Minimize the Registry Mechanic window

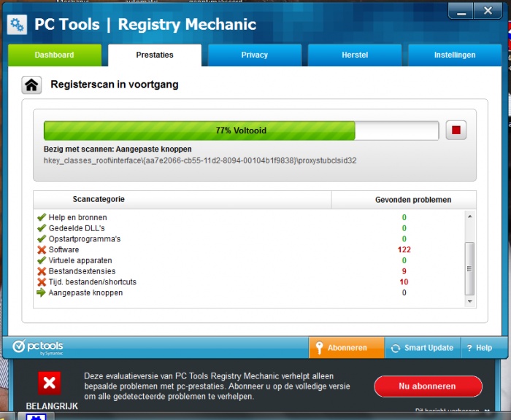(x=461, y=12)
